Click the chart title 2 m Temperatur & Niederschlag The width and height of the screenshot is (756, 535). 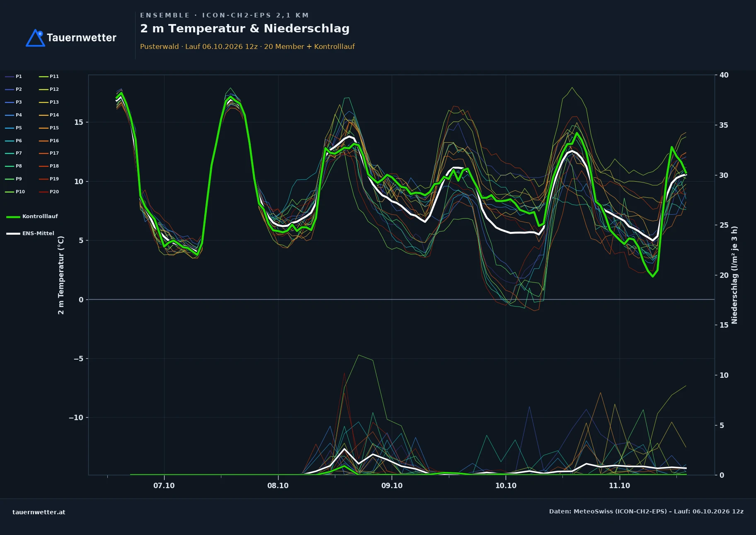point(245,29)
